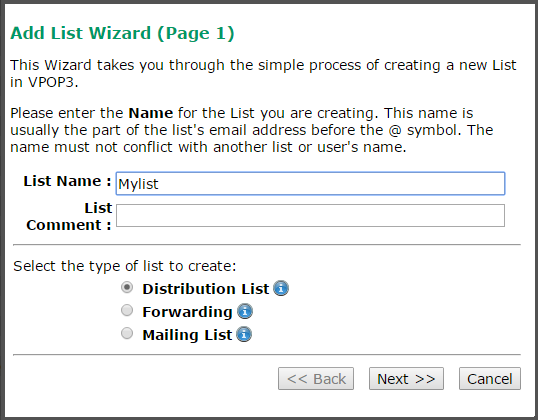Click the List Comment : field label
Screen dimensions: 538x420
69,217
